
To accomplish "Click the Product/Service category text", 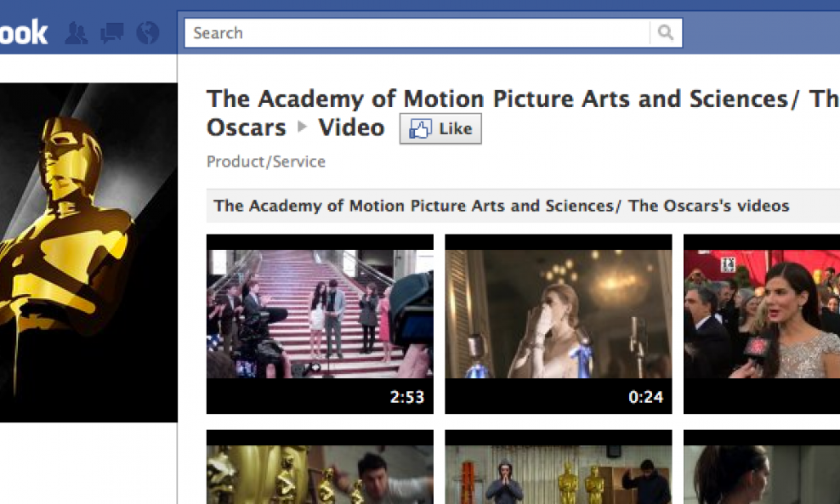I will click(x=266, y=161).
